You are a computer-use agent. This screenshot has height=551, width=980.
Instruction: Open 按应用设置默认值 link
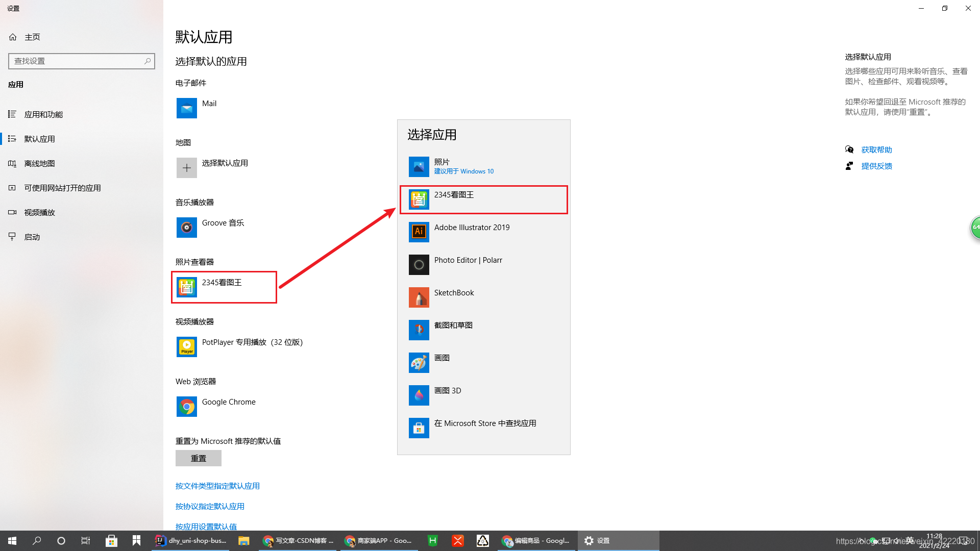pos(206,527)
